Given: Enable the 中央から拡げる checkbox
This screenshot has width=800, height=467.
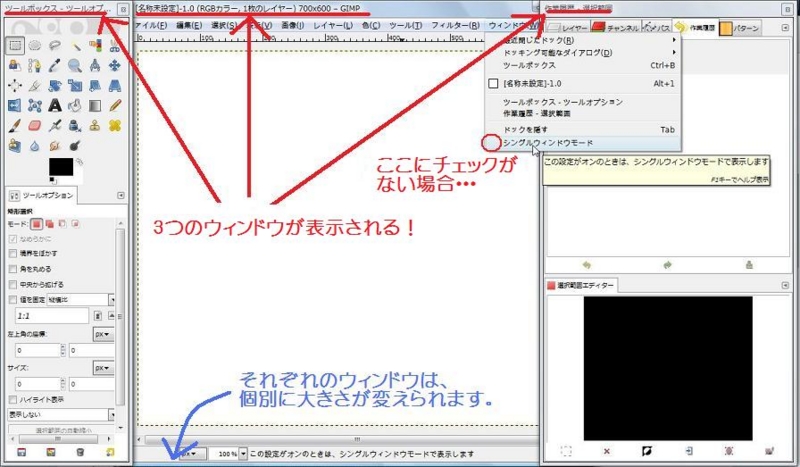Looking at the screenshot, I should pos(13,284).
